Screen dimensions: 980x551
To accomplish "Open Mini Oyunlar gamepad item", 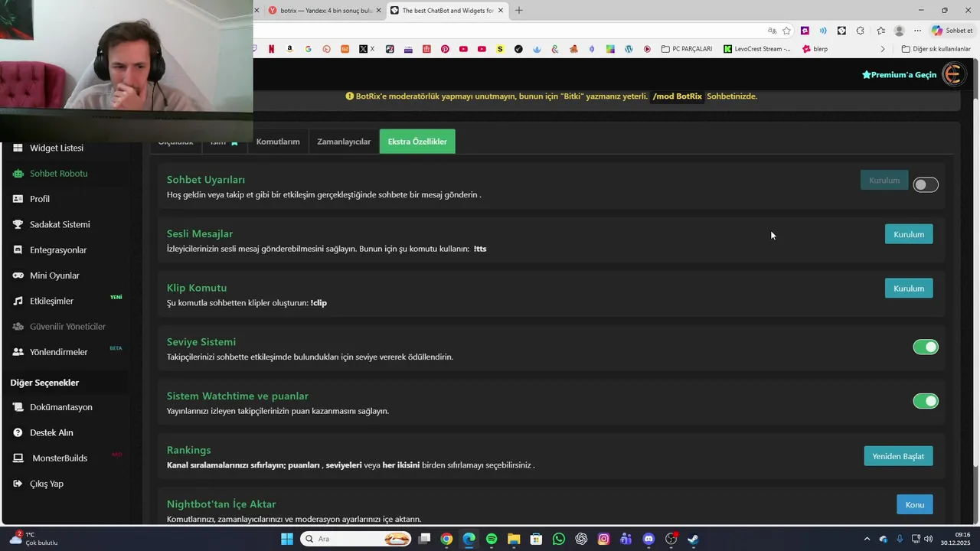I will tap(46, 275).
